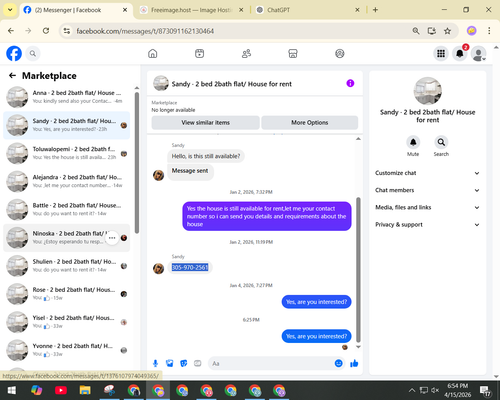
Task: Open the Facebook logo home link
Action: 14,53
